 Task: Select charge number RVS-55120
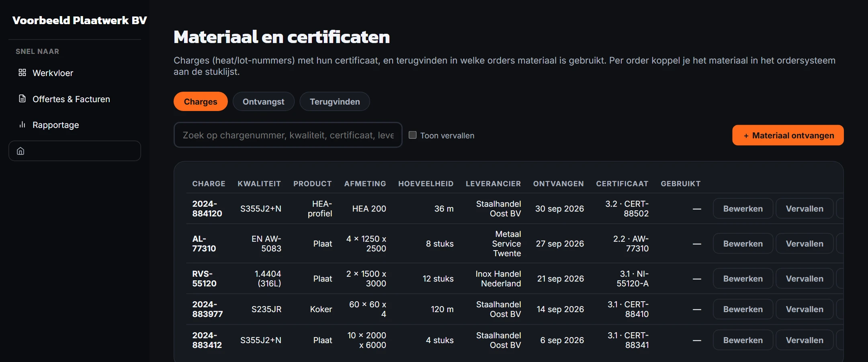coord(204,279)
